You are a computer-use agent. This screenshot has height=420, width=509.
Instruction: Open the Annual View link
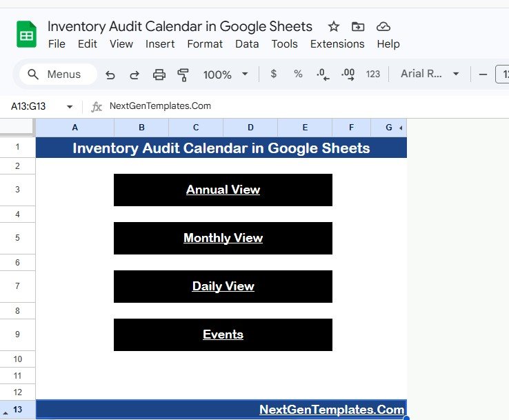click(223, 190)
